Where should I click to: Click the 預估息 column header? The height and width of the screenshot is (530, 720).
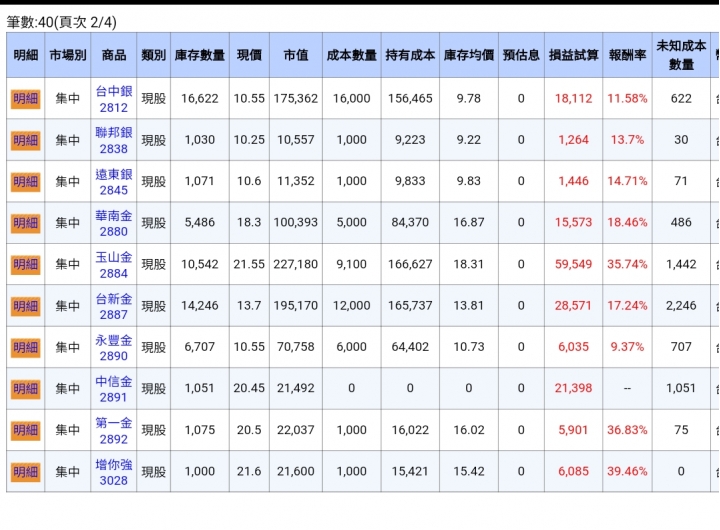(521, 55)
